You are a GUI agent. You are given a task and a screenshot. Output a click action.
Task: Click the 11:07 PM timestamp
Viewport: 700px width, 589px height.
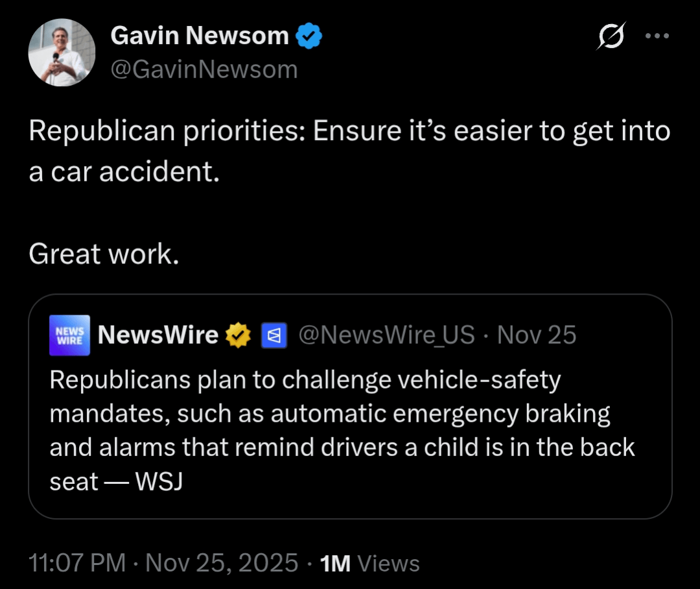[x=77, y=562]
